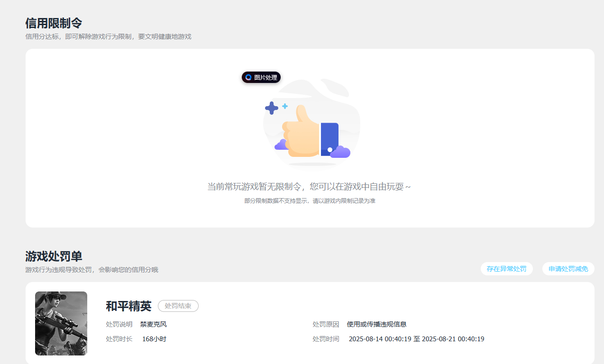Click the 信用限制令 heading
604x364 pixels.
click(54, 23)
